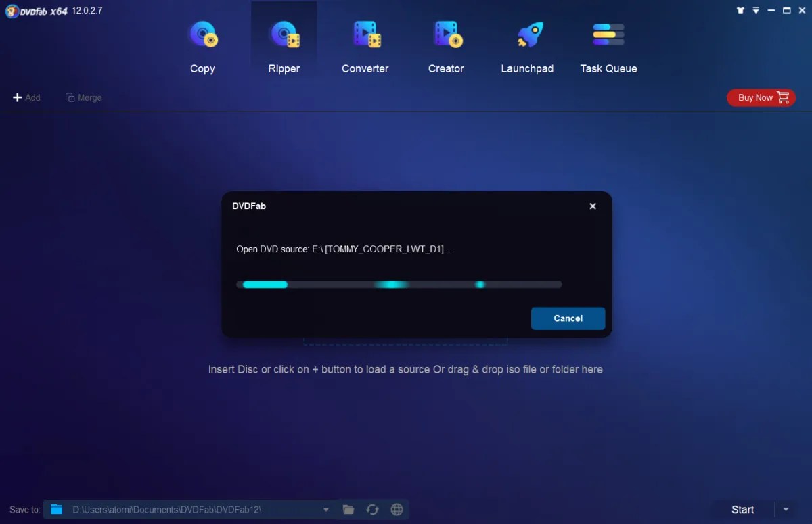Click the Save to path field

(189, 509)
